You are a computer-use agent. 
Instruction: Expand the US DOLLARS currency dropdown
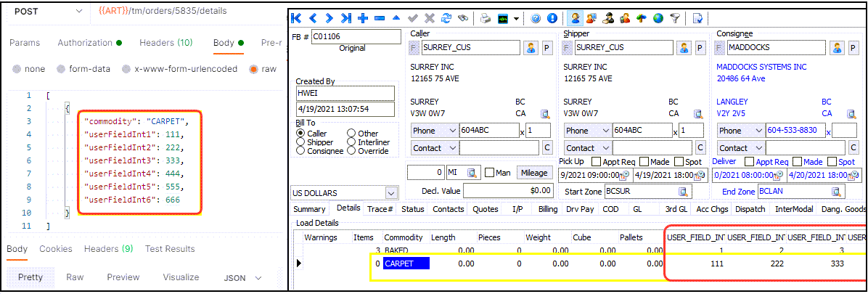392,193
